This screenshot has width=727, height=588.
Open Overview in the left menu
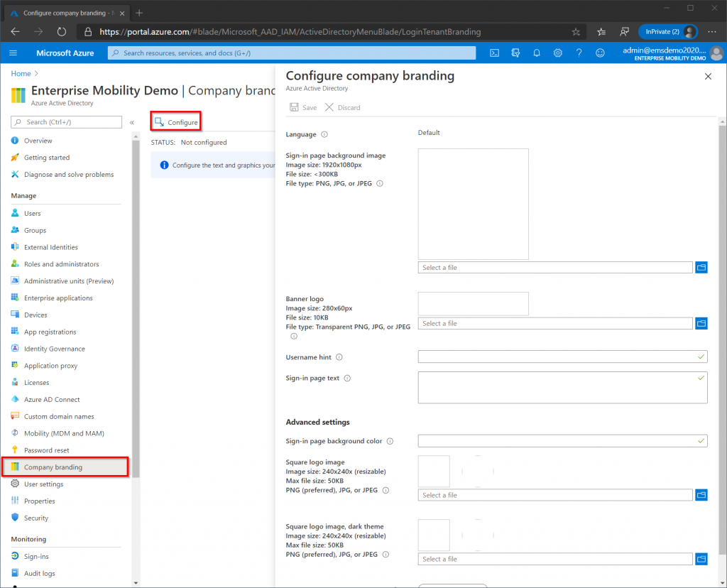[x=38, y=141]
